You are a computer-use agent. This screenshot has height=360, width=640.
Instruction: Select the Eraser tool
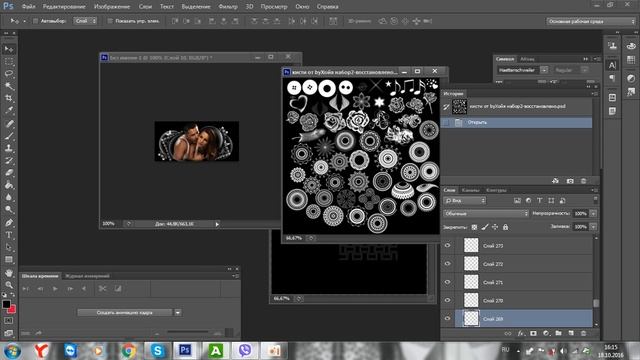pos(9,173)
